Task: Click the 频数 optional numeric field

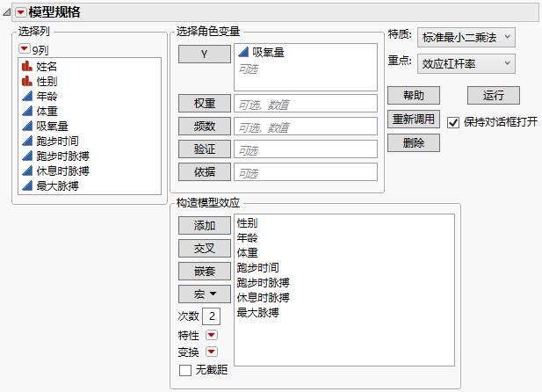Action: coord(306,127)
